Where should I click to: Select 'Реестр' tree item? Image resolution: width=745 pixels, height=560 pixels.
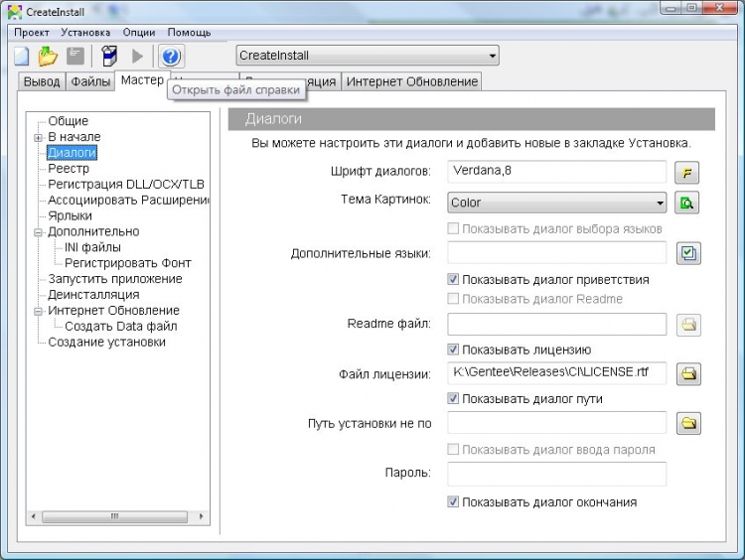(x=69, y=169)
